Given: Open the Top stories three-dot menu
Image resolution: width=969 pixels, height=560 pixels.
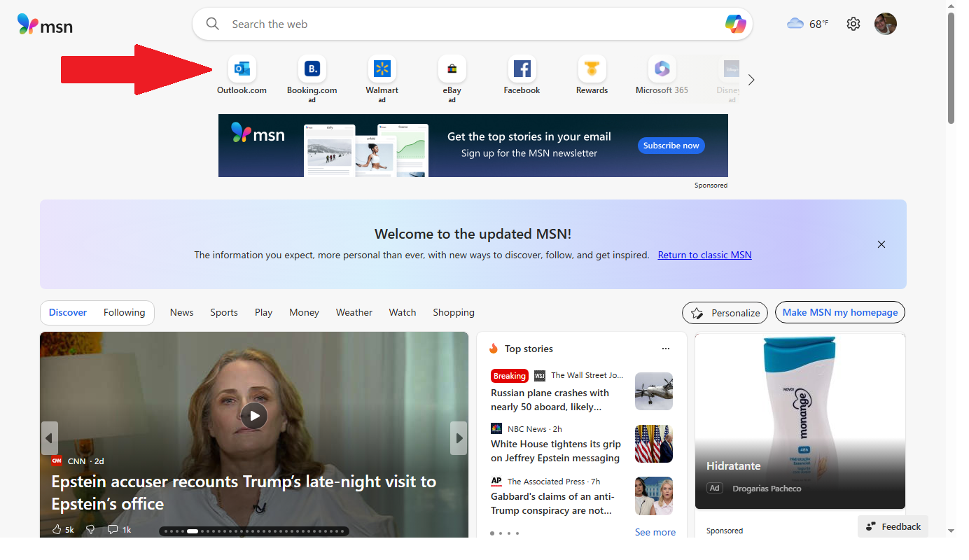Looking at the screenshot, I should [x=666, y=349].
